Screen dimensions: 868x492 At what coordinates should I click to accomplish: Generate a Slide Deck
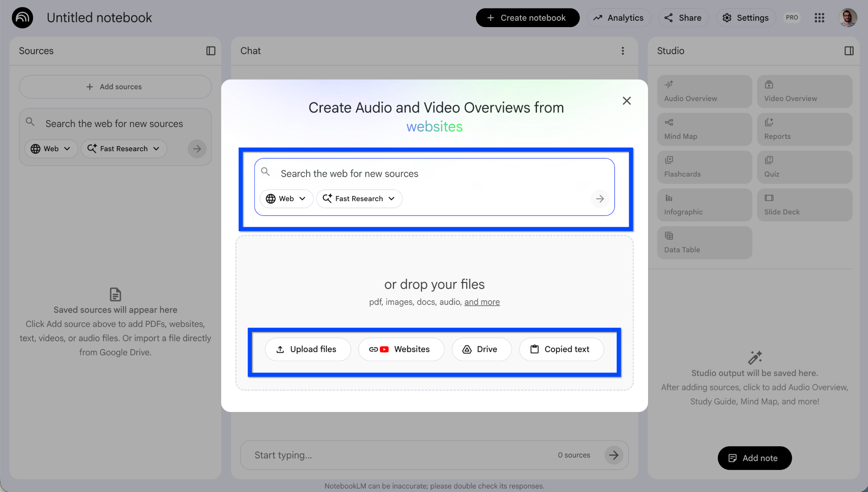point(804,205)
